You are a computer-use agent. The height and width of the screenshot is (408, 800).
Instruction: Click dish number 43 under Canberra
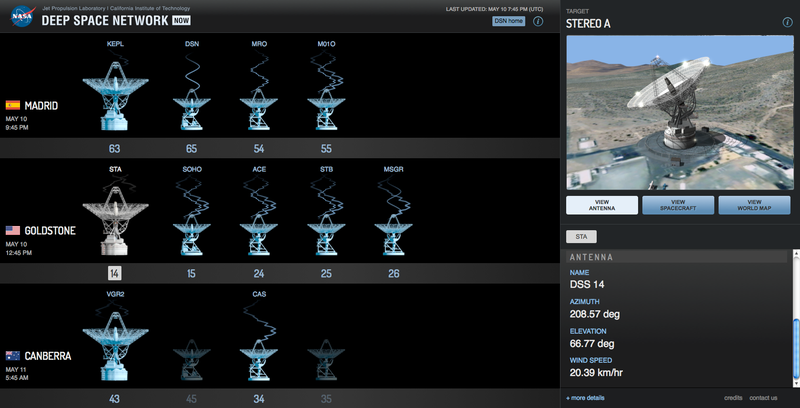pyautogui.click(x=114, y=399)
